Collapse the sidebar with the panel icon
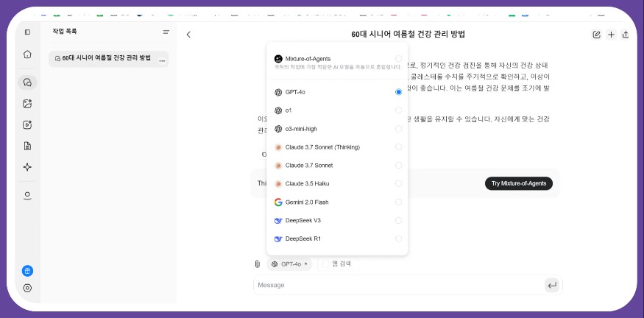Screen dimensions: 644x318 [x=27, y=32]
